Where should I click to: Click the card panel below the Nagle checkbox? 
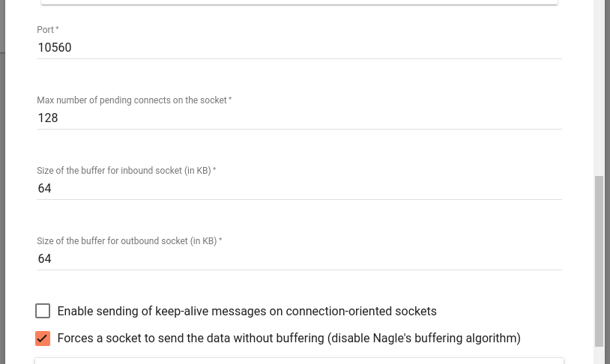299,361
